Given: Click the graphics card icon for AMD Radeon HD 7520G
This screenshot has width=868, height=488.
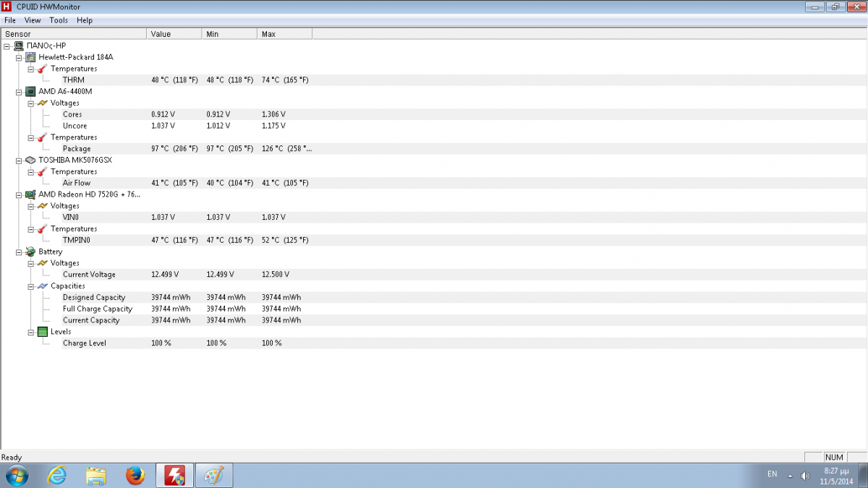Looking at the screenshot, I should (x=30, y=194).
